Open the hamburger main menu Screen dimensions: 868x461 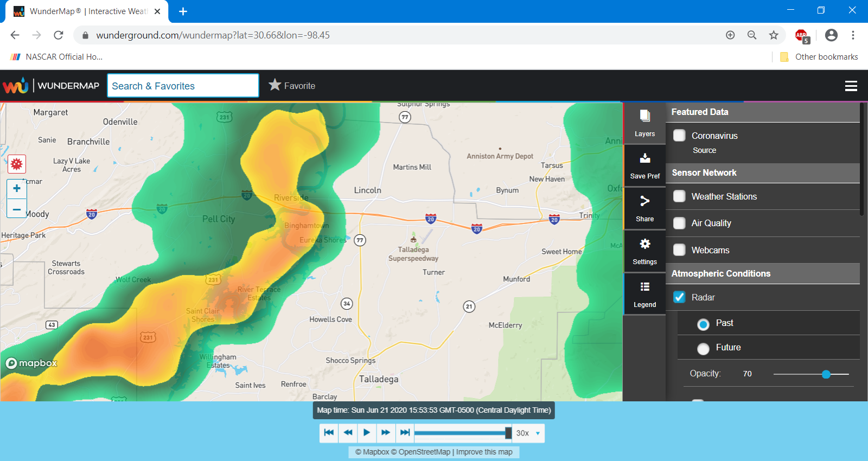click(x=851, y=86)
